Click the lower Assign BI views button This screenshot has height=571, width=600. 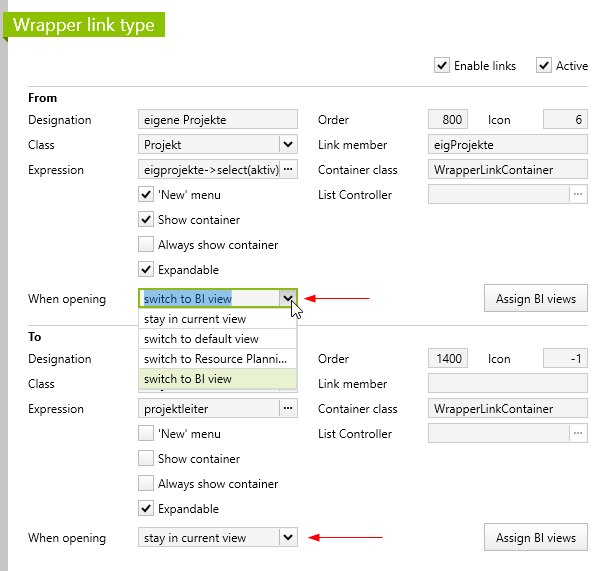(x=536, y=537)
